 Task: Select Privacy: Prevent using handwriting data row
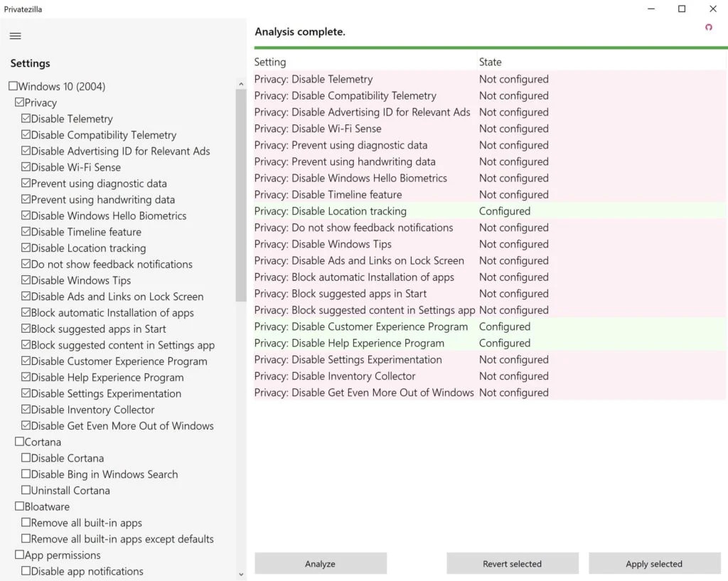491,161
